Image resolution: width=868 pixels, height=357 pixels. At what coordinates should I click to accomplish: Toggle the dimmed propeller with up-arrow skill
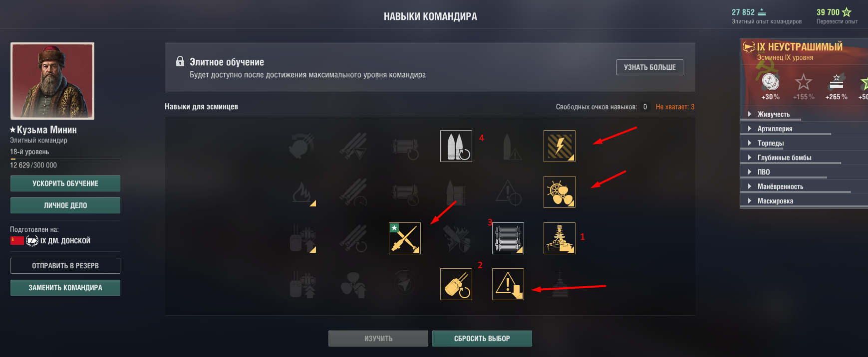(353, 284)
